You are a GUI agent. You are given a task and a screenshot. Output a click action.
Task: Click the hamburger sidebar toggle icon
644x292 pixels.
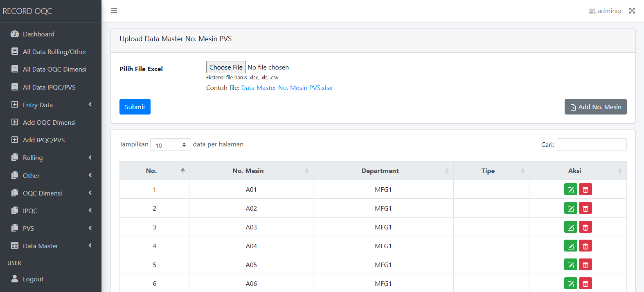[x=114, y=11]
